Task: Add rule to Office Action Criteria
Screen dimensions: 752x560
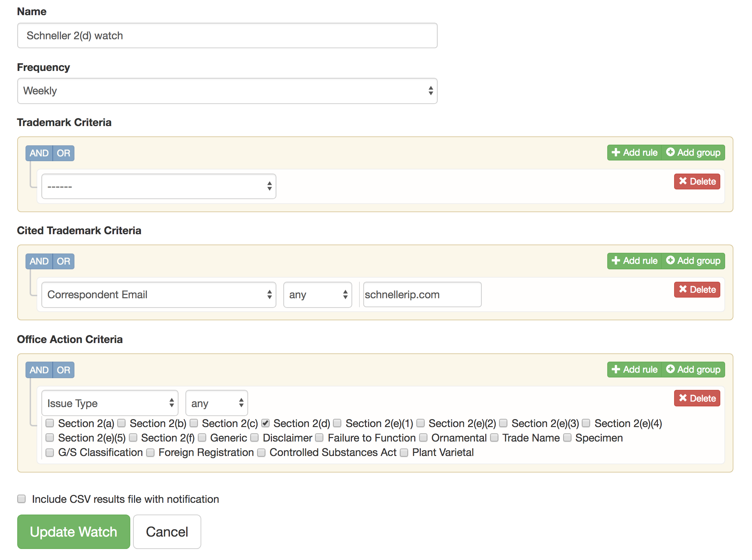Action: pyautogui.click(x=634, y=370)
